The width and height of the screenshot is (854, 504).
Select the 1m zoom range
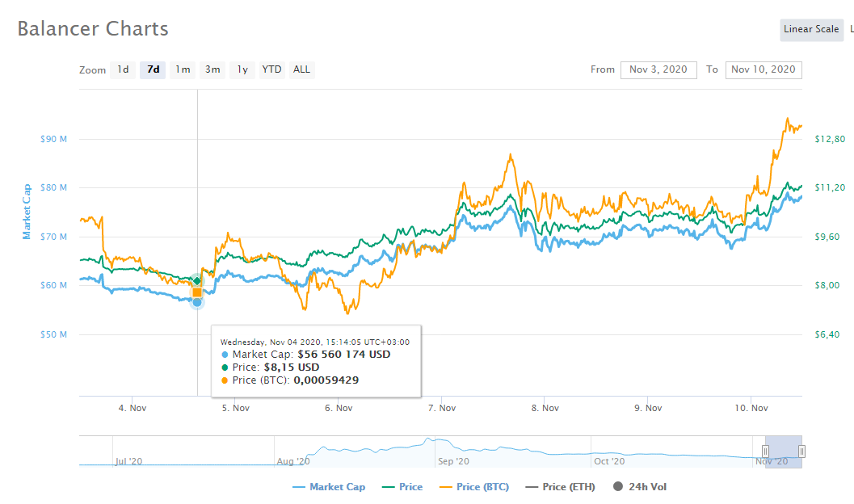pyautogui.click(x=183, y=69)
